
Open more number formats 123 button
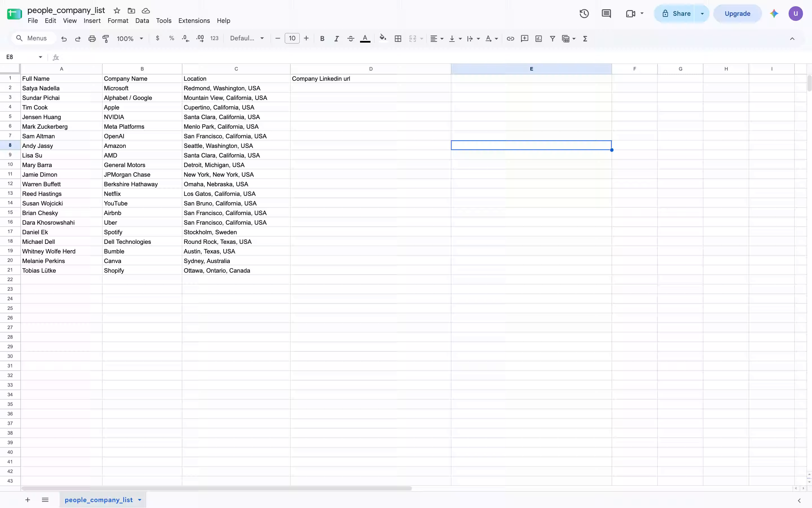[214, 38]
